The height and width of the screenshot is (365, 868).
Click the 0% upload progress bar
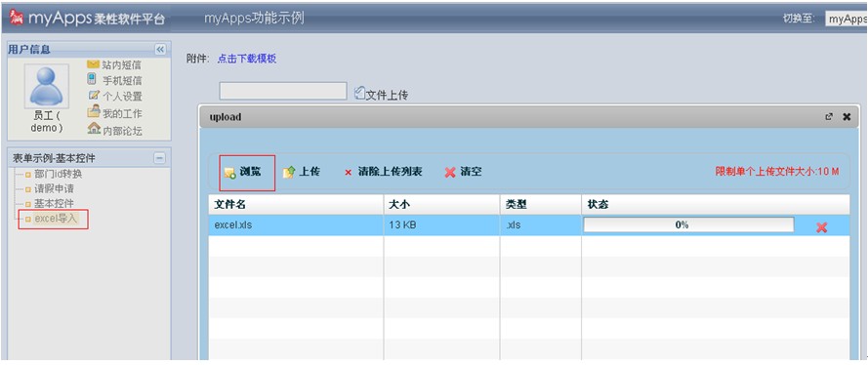(x=688, y=224)
